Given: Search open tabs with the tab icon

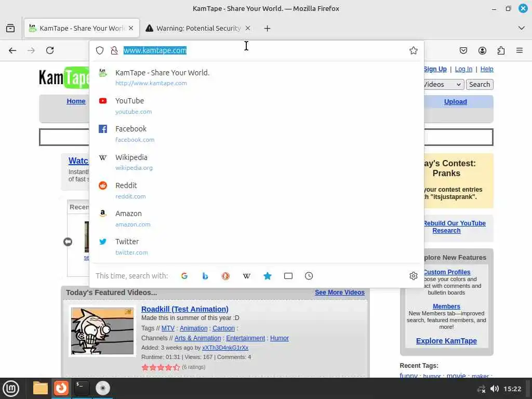Looking at the screenshot, I should pyautogui.click(x=288, y=276).
